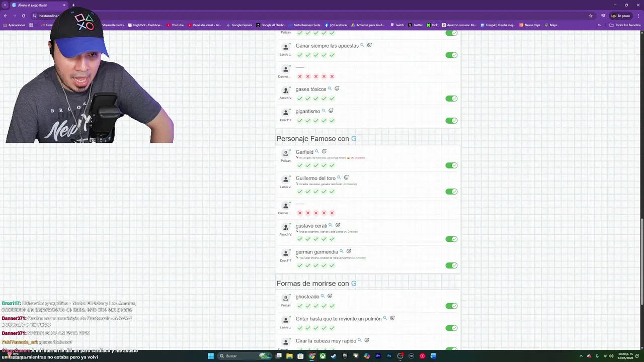Click 'Personaje Famoso con G' heading
Viewport: 644px width, 362px height.
pos(316,139)
